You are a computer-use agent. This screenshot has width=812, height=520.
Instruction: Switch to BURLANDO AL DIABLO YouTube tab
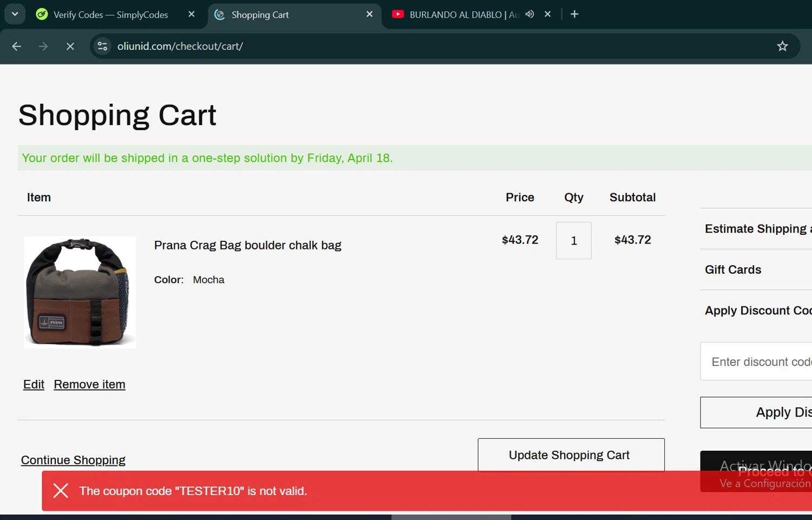pos(463,15)
